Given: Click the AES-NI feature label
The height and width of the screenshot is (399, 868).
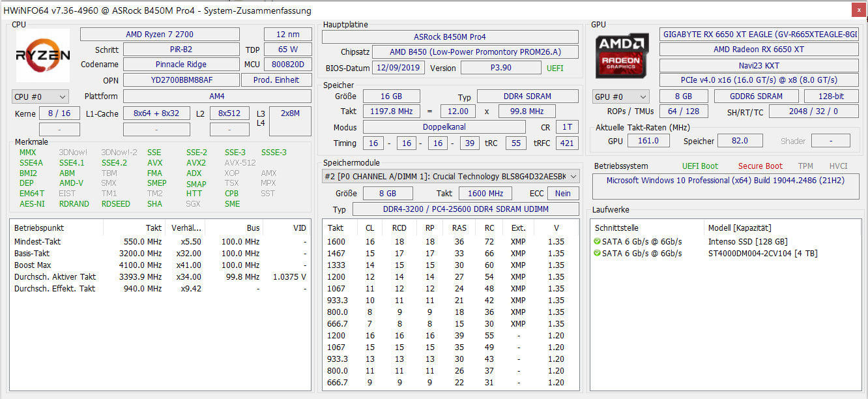Looking at the screenshot, I should pos(31,204).
